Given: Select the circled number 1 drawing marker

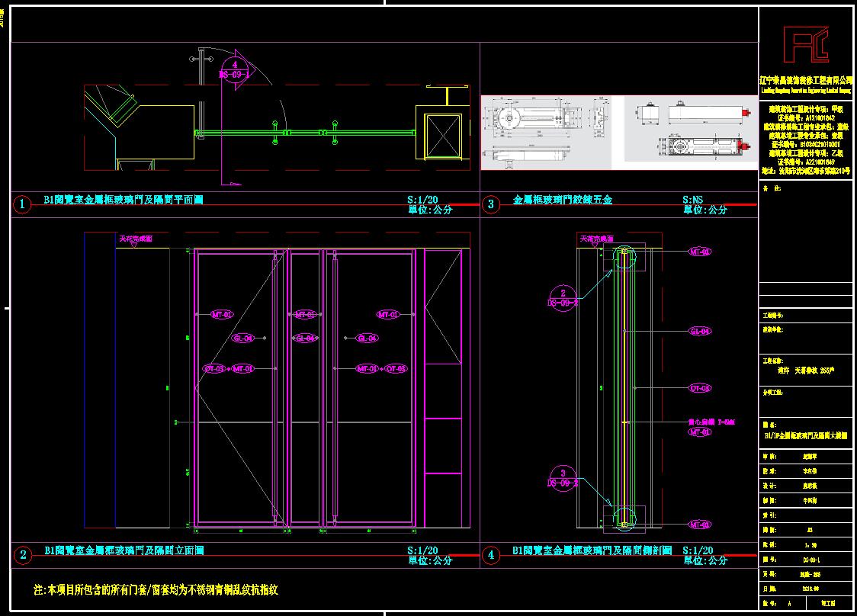Looking at the screenshot, I should (x=23, y=204).
